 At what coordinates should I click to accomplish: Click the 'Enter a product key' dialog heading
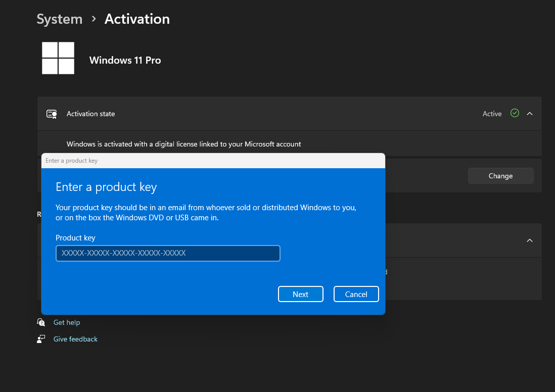[106, 187]
